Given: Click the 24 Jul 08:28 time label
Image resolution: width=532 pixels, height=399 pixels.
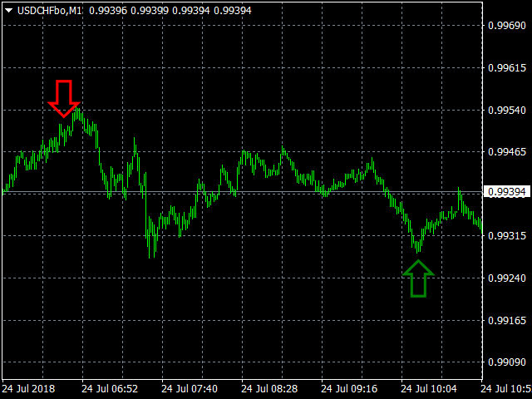Looking at the screenshot, I should pyautogui.click(x=269, y=389).
